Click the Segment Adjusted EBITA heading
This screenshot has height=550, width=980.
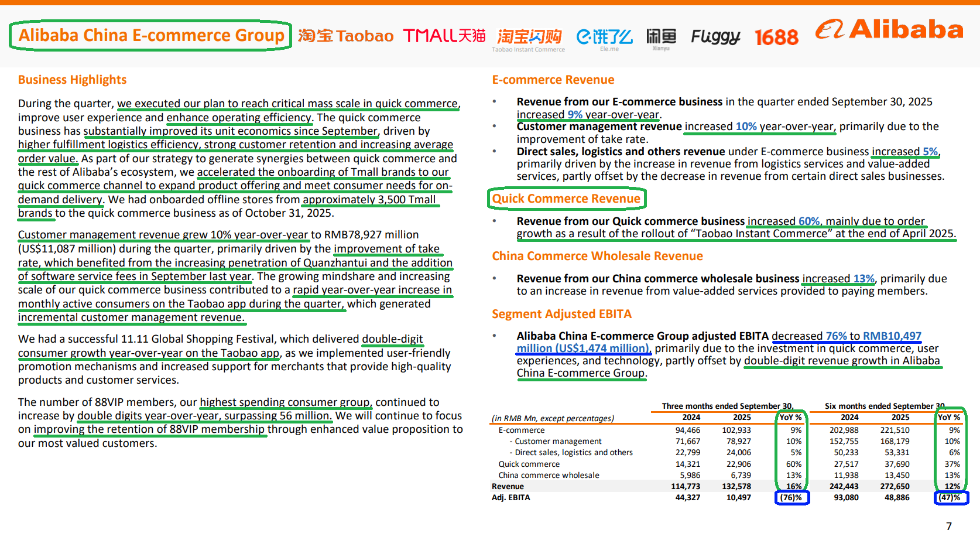[x=561, y=314]
